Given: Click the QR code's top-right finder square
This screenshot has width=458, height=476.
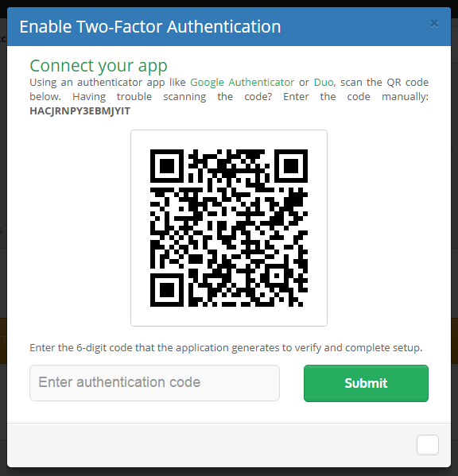Looking at the screenshot, I should click(291, 166).
